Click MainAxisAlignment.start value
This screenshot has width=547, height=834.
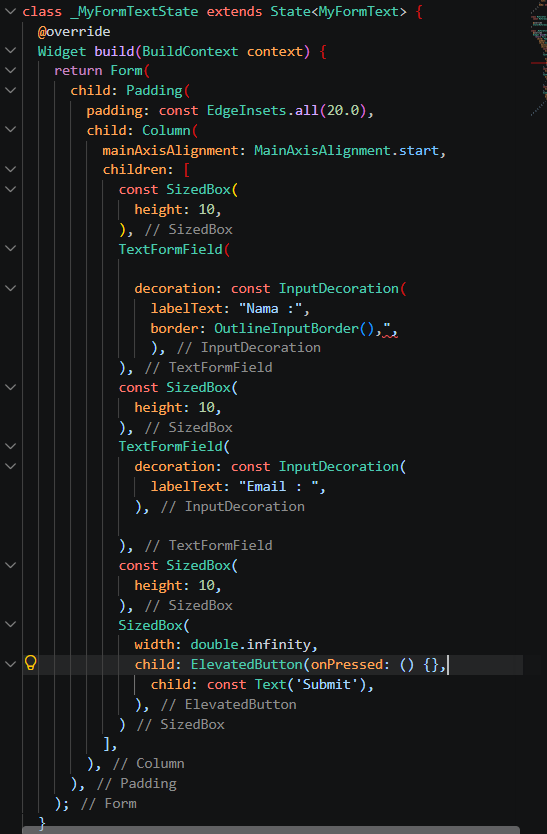click(346, 150)
